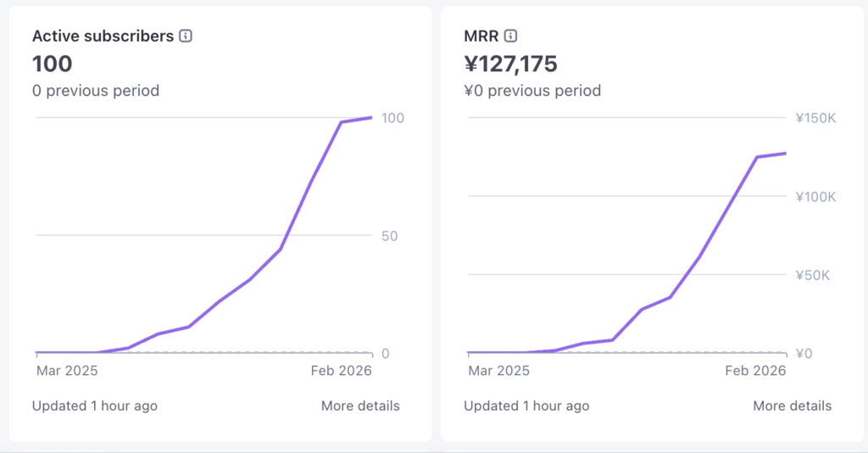Screen dimensions: 868x453
Task: Select the 100 active subscribers total
Action: click(x=53, y=64)
